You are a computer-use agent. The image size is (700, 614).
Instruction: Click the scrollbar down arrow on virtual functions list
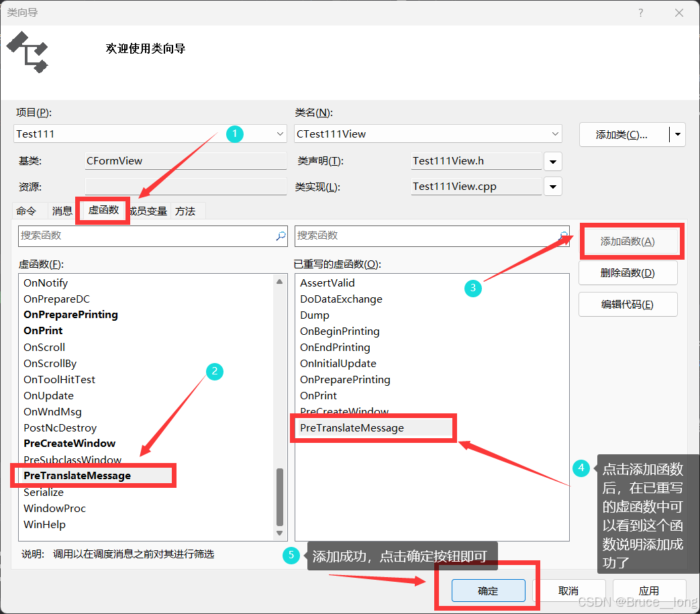[280, 533]
